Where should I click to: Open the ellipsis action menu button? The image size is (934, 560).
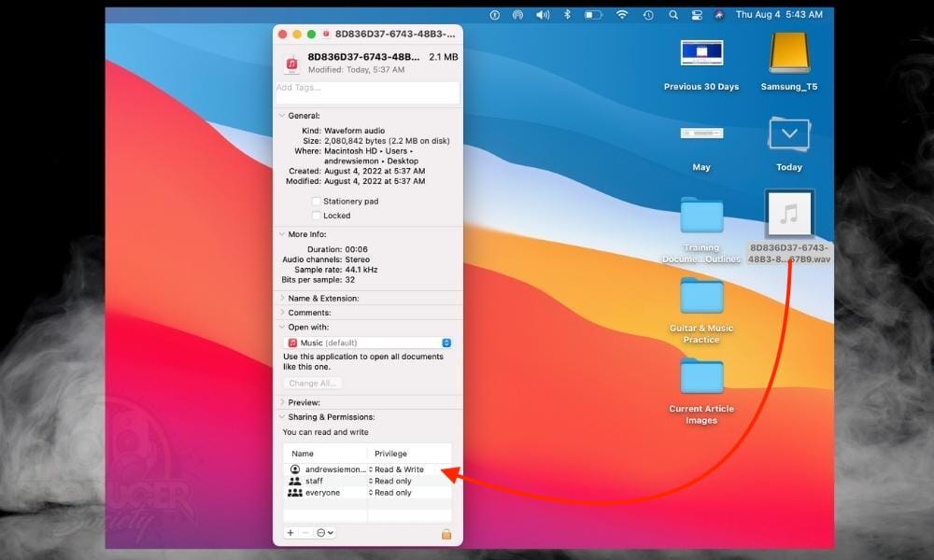325,533
